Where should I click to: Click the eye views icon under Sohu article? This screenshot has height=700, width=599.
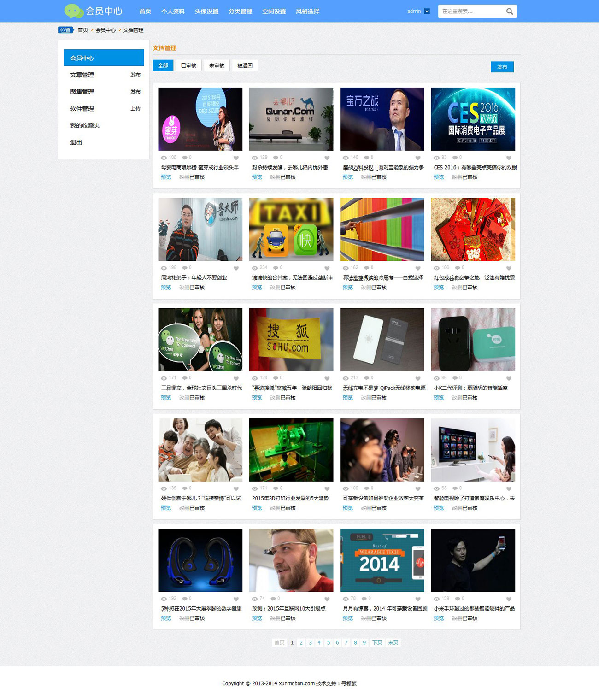pyautogui.click(x=254, y=378)
